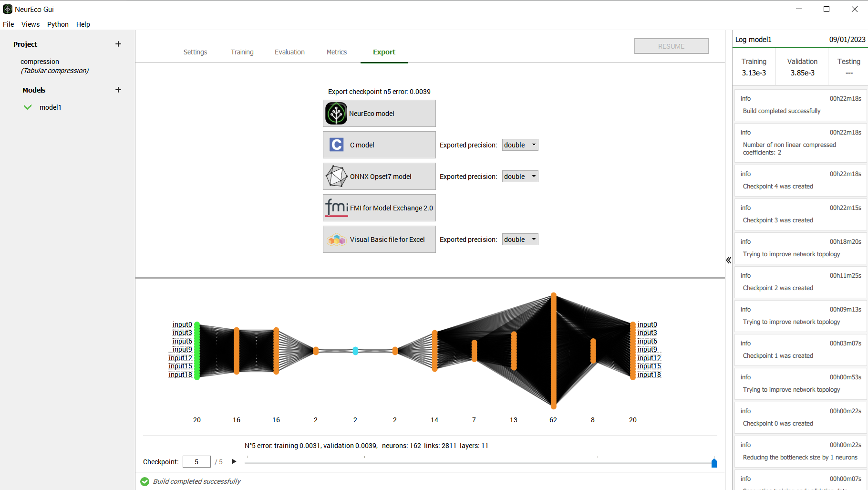The width and height of the screenshot is (868, 490).
Task: Click 'Reducing the bottleneck size' log entry
Action: 800,451
